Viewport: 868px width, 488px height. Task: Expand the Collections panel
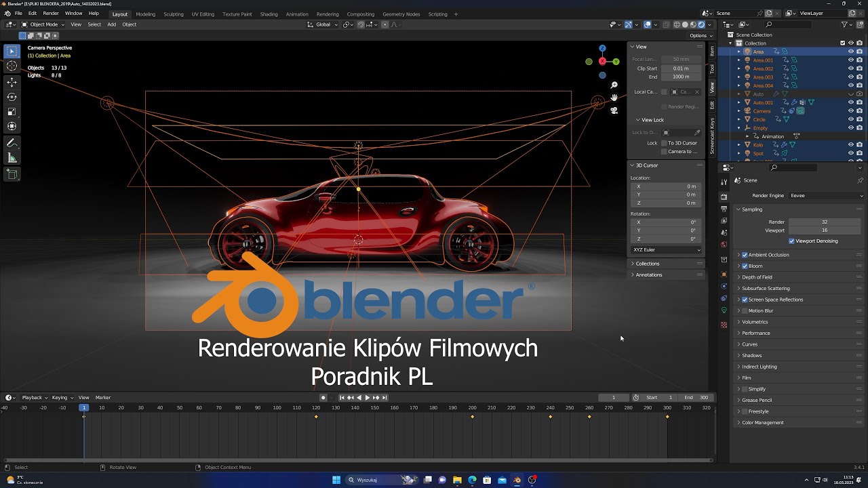(647, 263)
